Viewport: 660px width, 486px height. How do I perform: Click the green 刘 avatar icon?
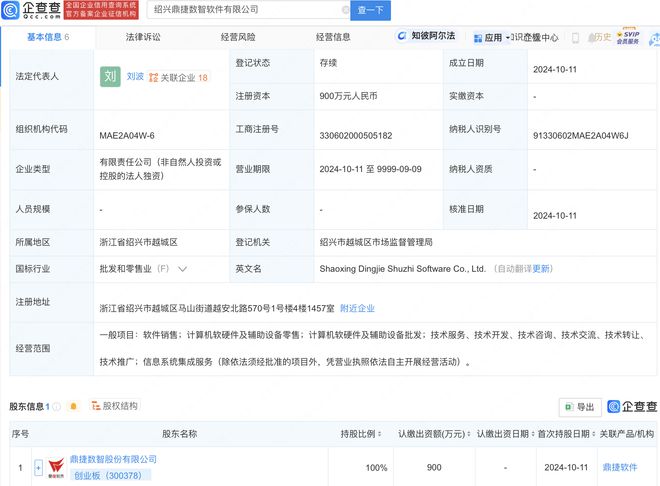pos(110,77)
